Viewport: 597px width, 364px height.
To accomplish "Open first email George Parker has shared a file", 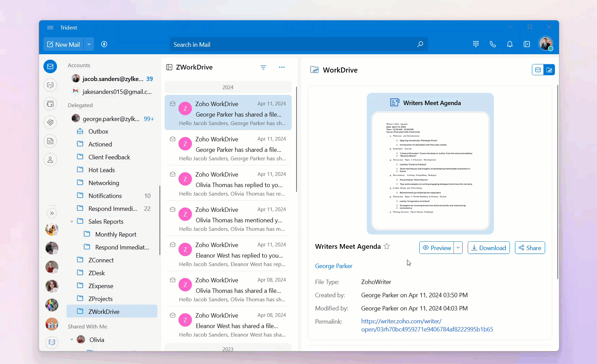I will click(x=228, y=113).
